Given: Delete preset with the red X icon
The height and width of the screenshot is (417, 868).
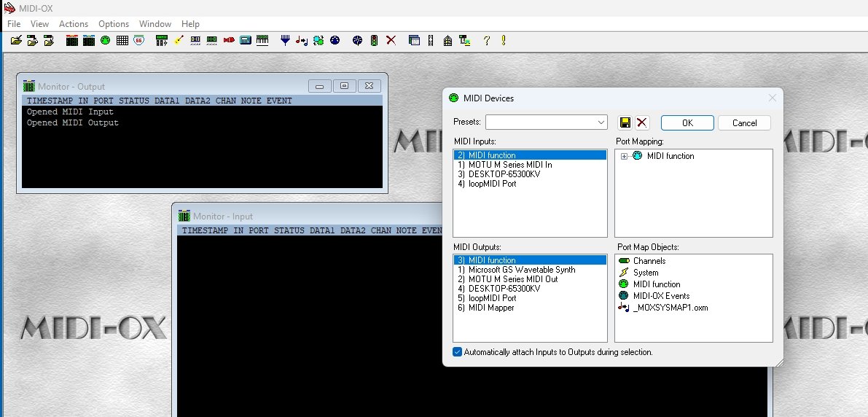Looking at the screenshot, I should (641, 123).
